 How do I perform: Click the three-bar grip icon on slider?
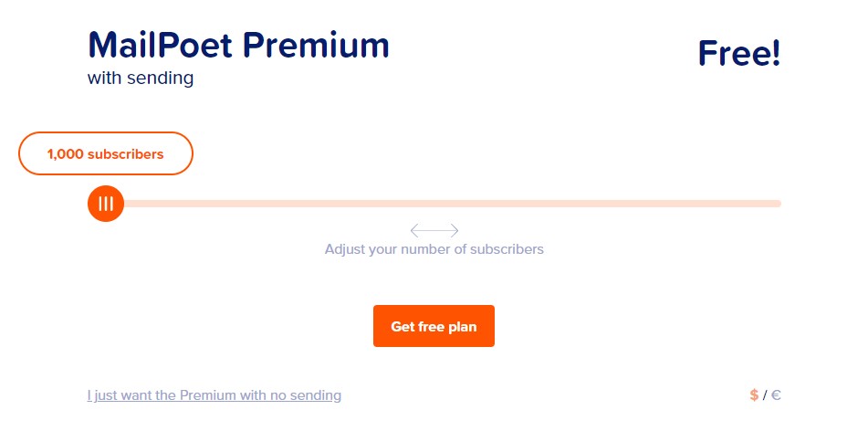tap(106, 204)
